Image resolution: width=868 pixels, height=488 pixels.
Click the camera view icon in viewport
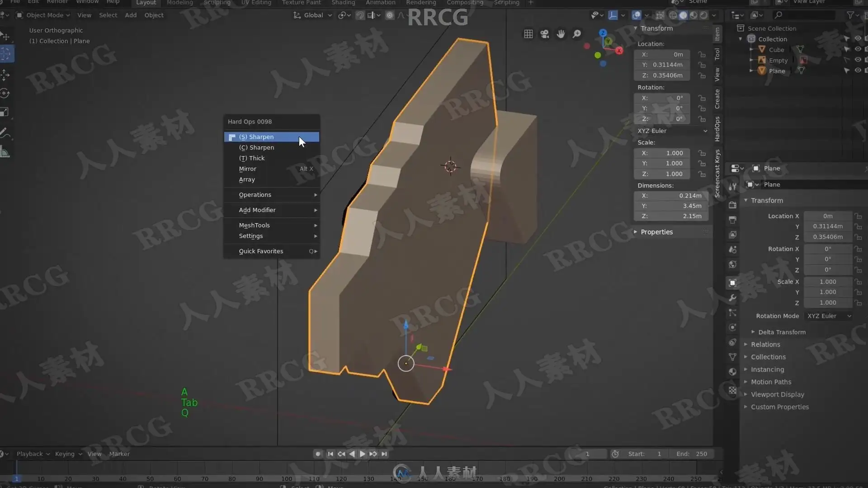click(x=544, y=34)
